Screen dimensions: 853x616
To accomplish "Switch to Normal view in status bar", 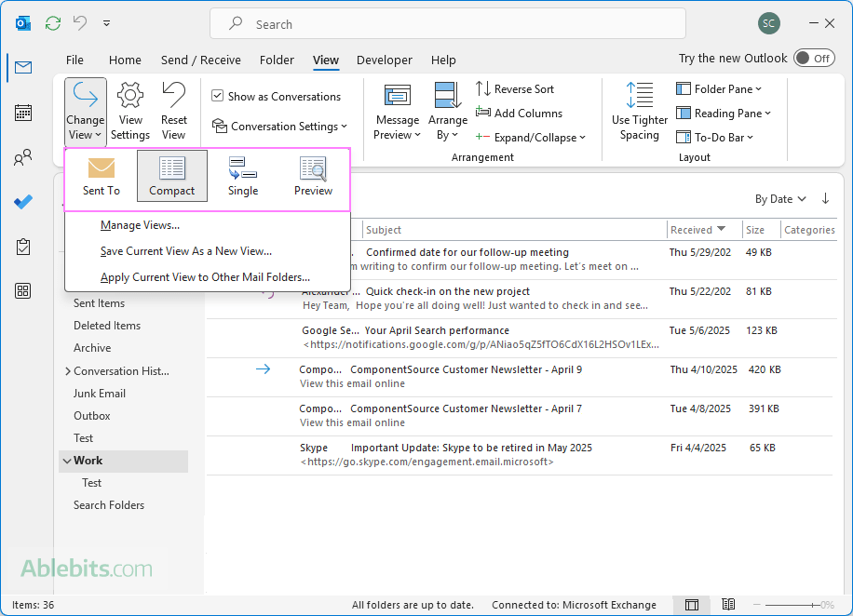I will (691, 605).
